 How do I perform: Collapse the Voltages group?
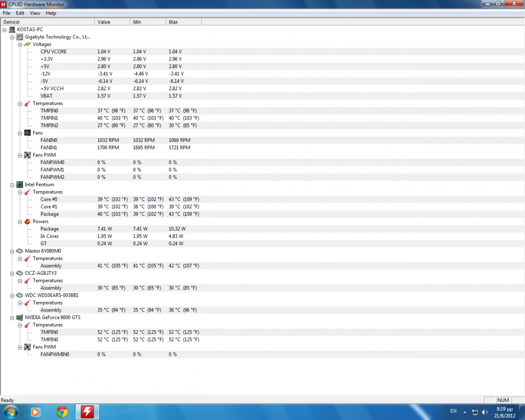point(20,45)
